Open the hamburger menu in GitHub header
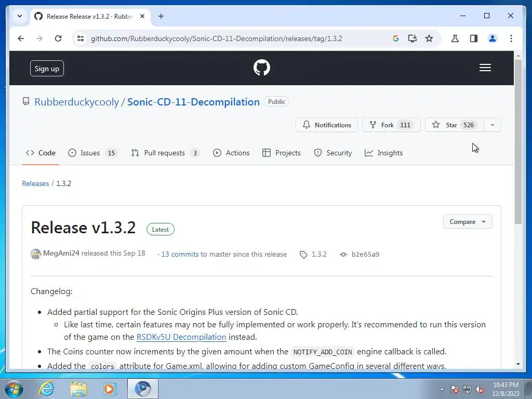The height and width of the screenshot is (399, 532). click(485, 68)
